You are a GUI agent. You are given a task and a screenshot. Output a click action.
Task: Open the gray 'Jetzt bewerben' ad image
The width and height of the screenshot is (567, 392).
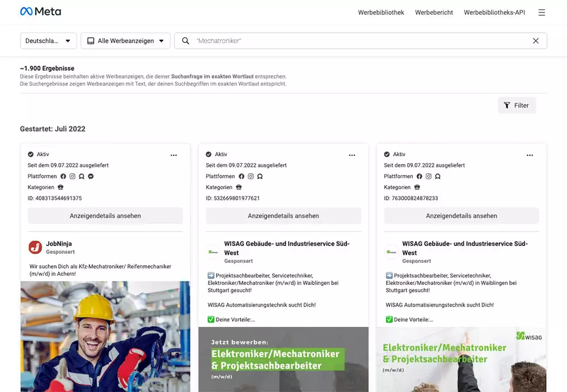coord(283,360)
